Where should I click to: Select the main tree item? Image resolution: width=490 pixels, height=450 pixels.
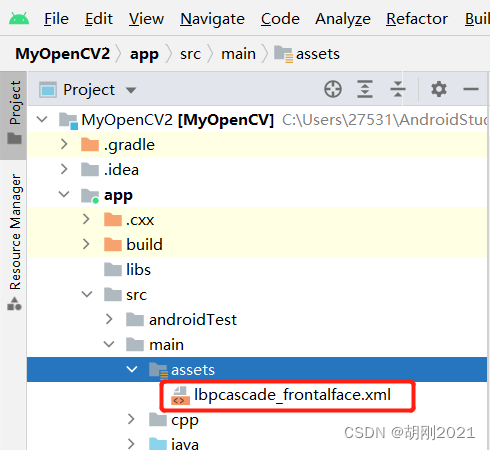(x=257, y=345)
